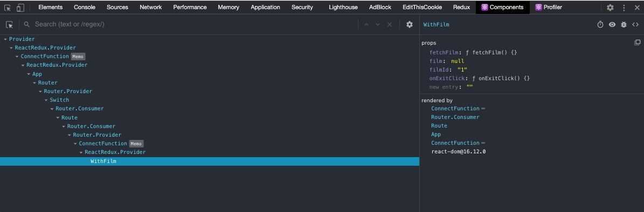The width and height of the screenshot is (644, 212).
Task: Select an element in page inspector icon
Action: click(8, 8)
